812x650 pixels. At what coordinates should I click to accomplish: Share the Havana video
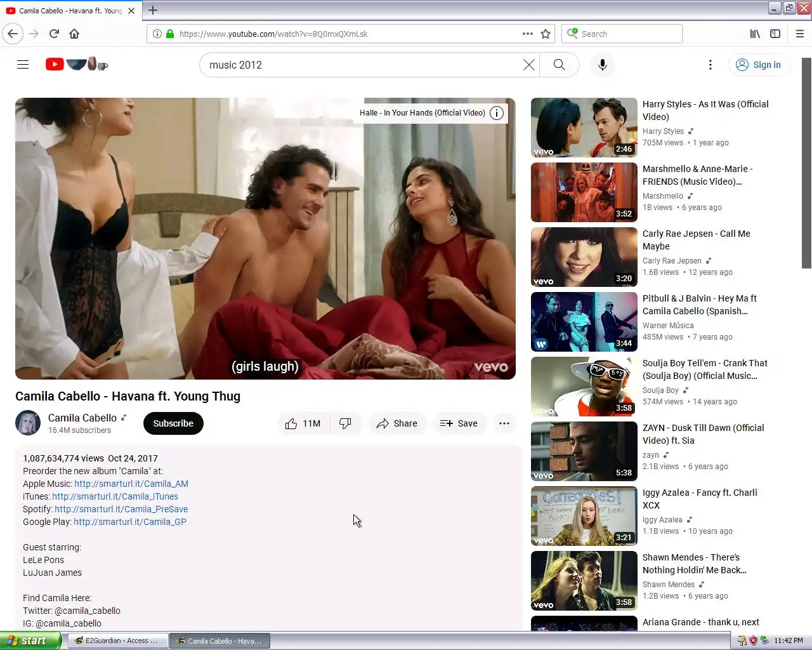pos(396,423)
